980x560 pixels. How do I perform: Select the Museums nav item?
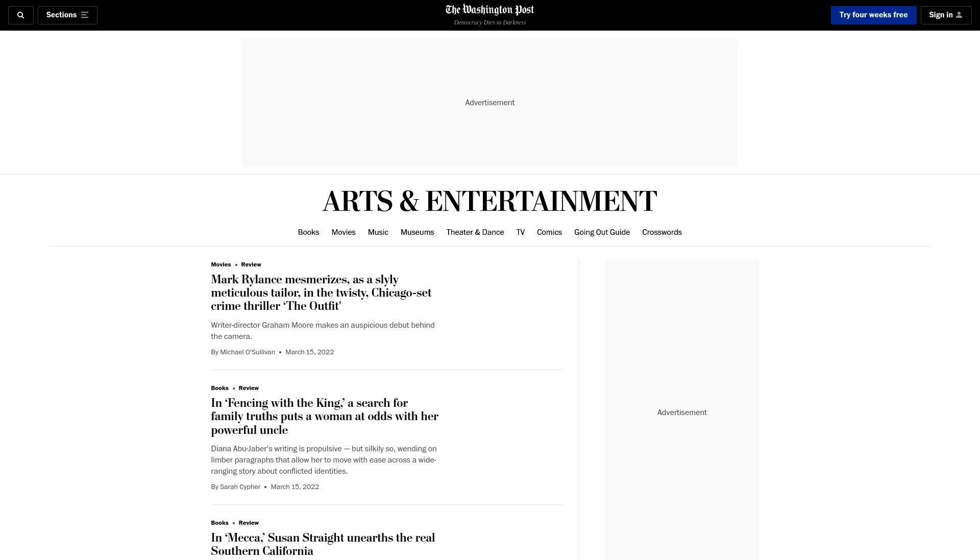click(418, 232)
